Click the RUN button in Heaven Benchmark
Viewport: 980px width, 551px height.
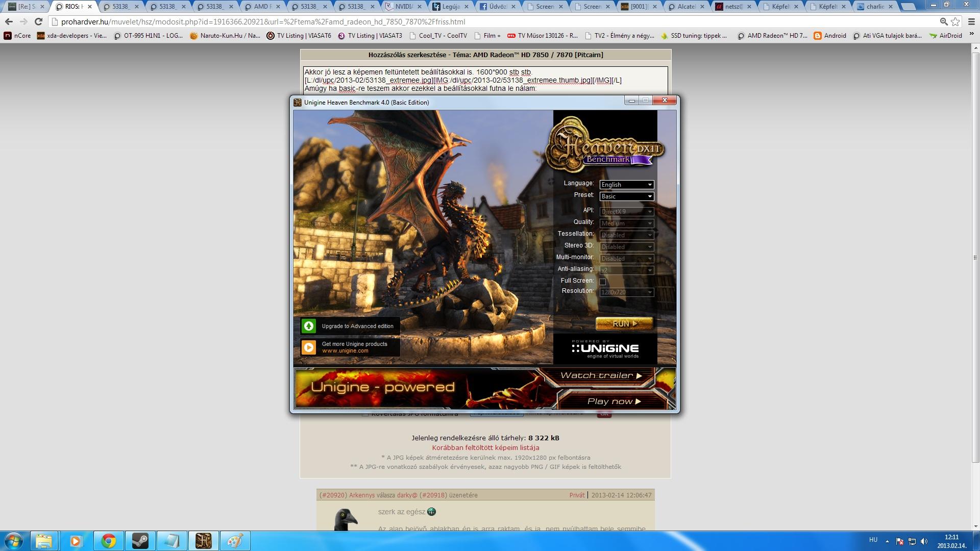[624, 323]
